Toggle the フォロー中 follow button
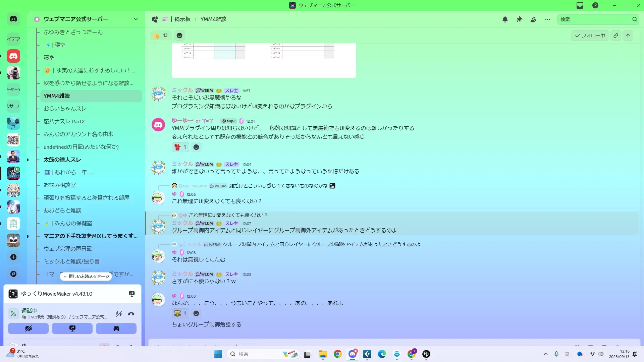 (590, 36)
